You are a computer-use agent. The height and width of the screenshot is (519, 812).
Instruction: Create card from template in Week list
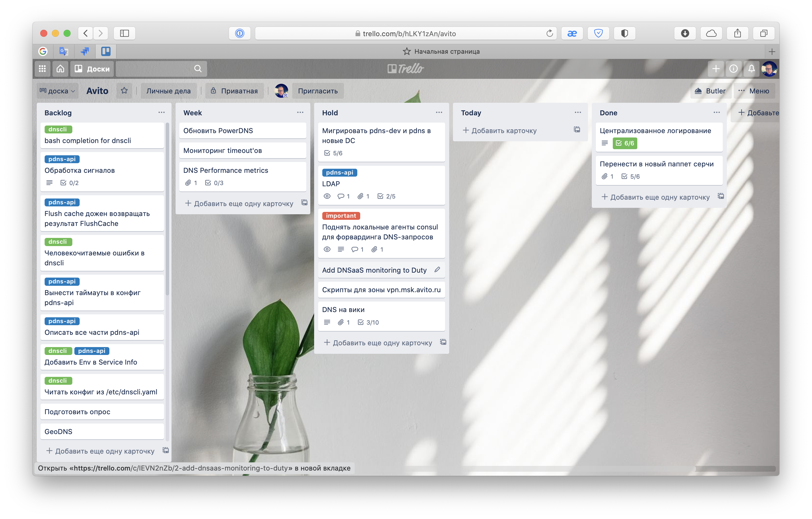click(x=304, y=203)
